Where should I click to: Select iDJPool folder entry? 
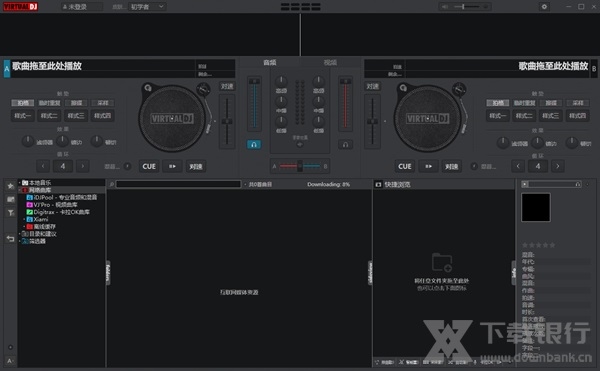62,197
